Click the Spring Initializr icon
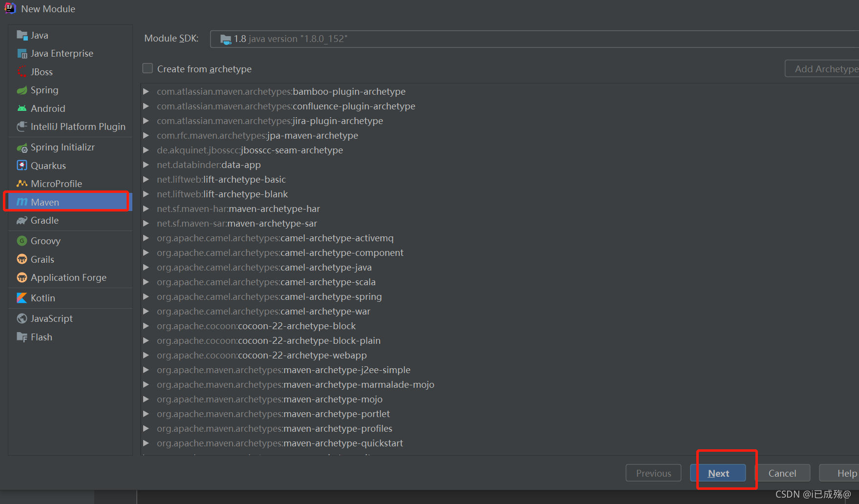This screenshot has height=504, width=859. [22, 147]
